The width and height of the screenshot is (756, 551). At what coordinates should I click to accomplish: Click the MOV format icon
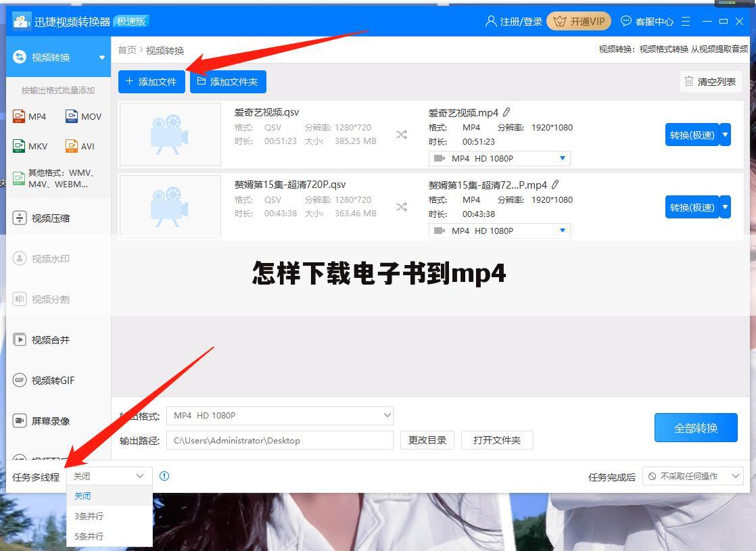click(72, 116)
